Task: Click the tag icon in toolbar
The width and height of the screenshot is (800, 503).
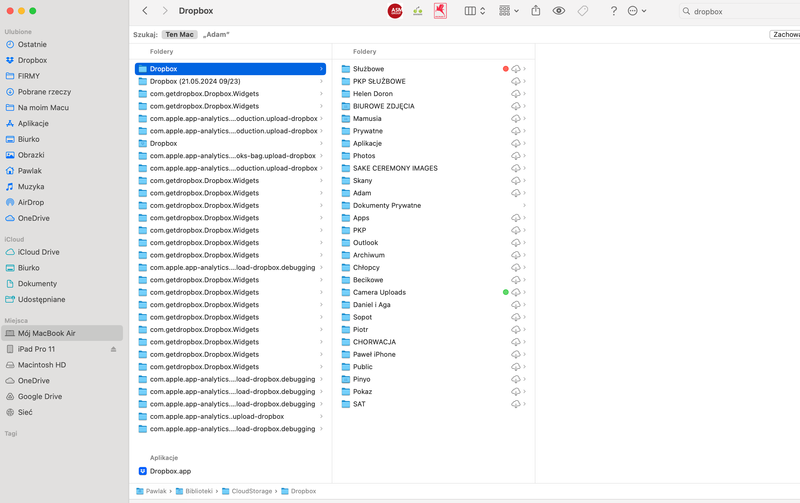Action: point(583,11)
